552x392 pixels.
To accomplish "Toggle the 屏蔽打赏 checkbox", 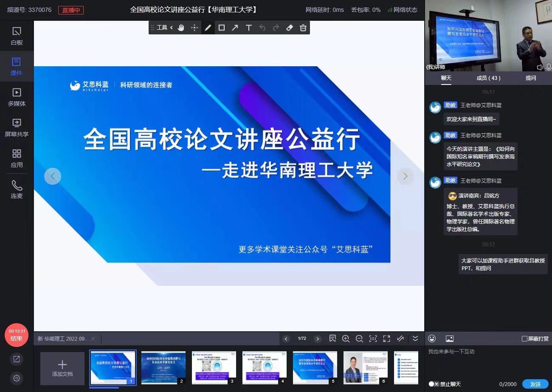I will coord(525,338).
